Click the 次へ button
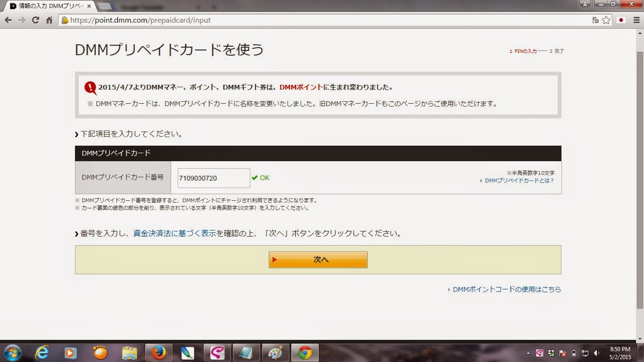Viewport: 644px width, 362px height. tap(318, 259)
